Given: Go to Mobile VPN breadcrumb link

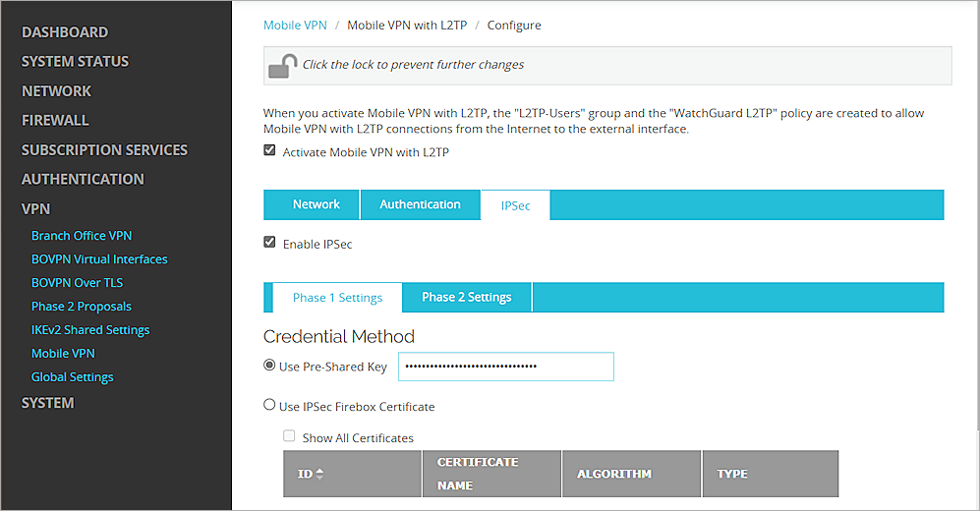Looking at the screenshot, I should (295, 25).
